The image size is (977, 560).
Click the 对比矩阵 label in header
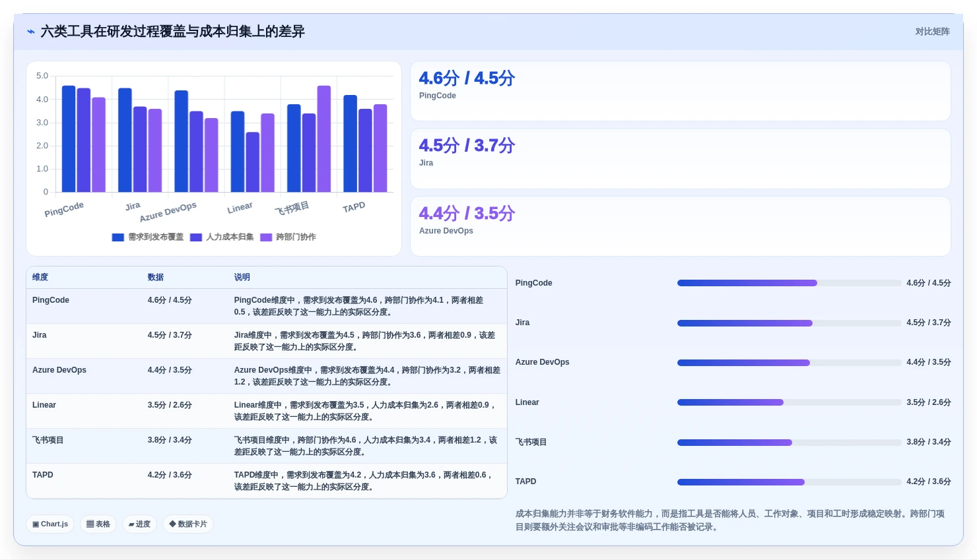point(932,32)
